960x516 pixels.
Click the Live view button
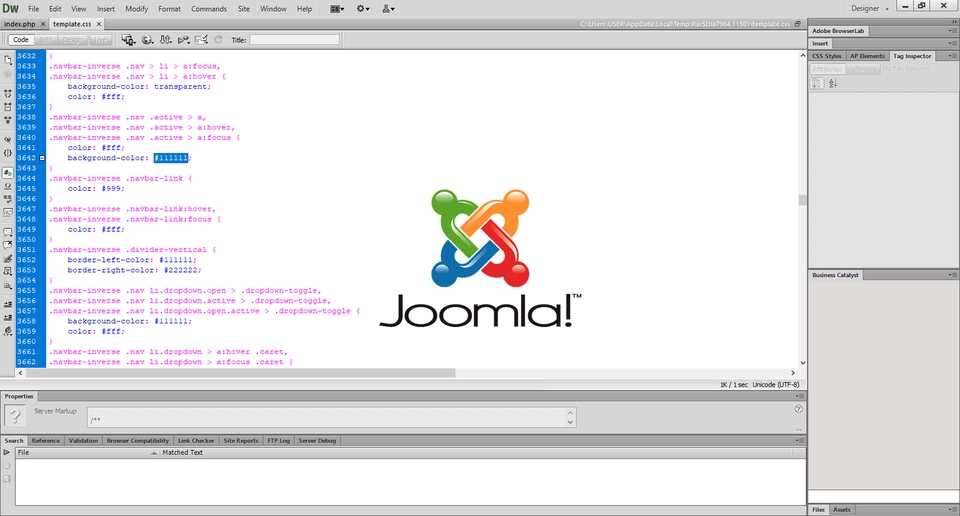[100, 40]
